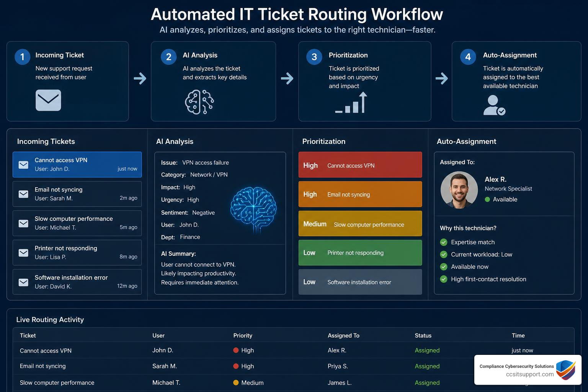
Task: Click red priority dot in Sarah M. row
Action: pos(236,366)
